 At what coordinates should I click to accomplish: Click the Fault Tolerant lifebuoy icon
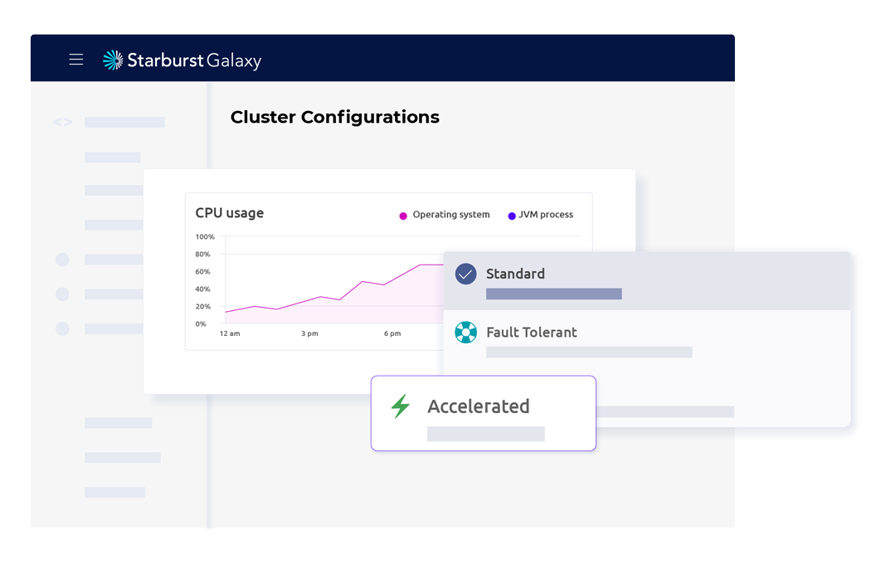click(x=465, y=332)
